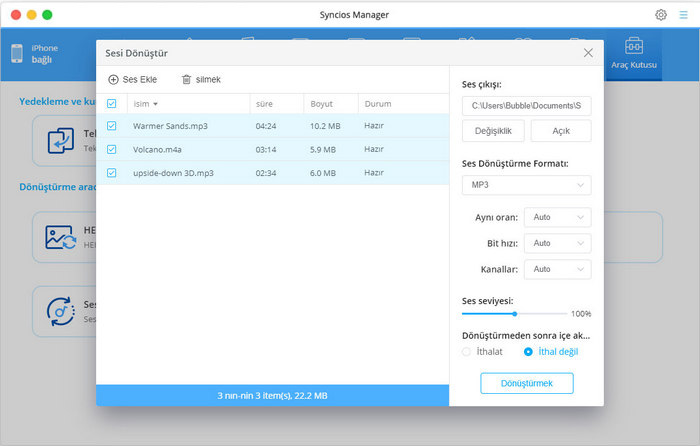Sort by the isim column arrow
This screenshot has height=446, width=700.
(x=155, y=104)
